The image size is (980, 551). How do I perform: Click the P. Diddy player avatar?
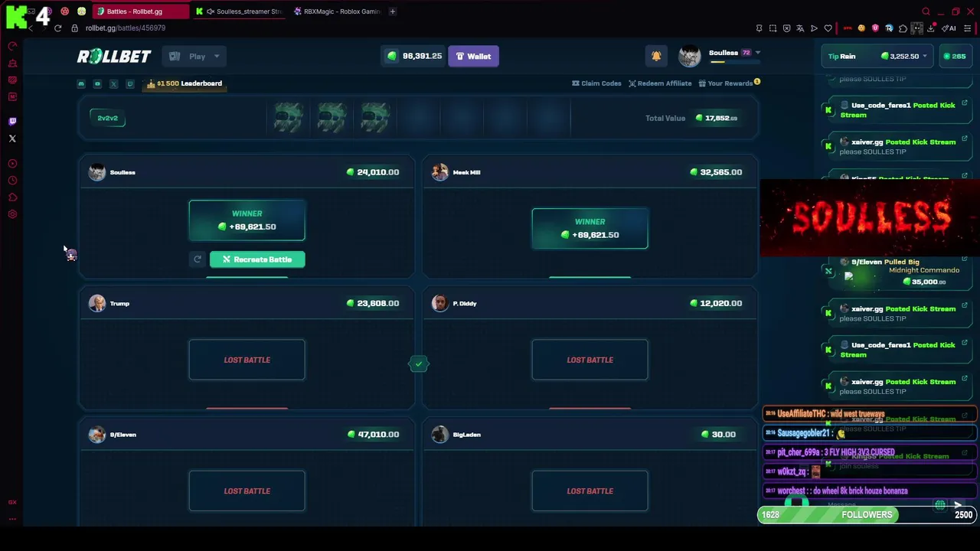(439, 304)
